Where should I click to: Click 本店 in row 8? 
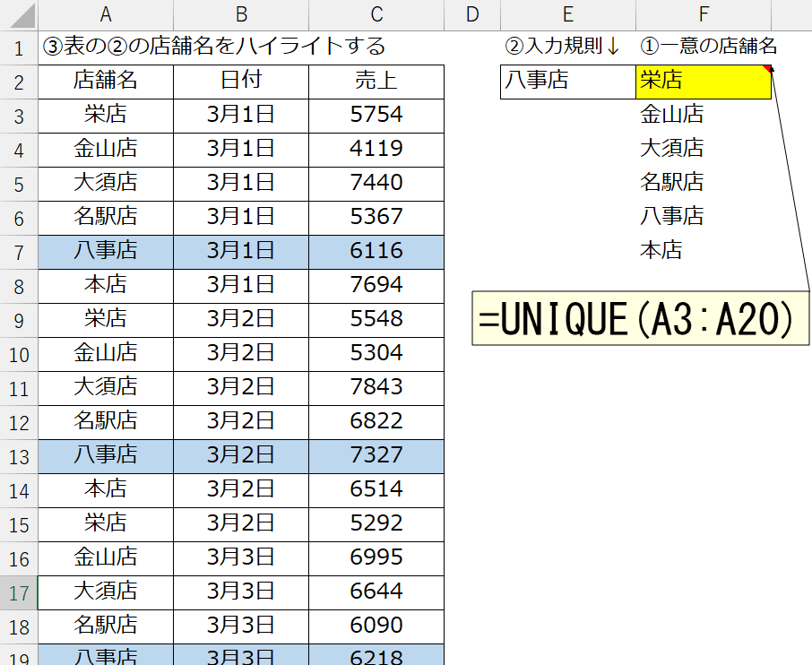pyautogui.click(x=106, y=286)
